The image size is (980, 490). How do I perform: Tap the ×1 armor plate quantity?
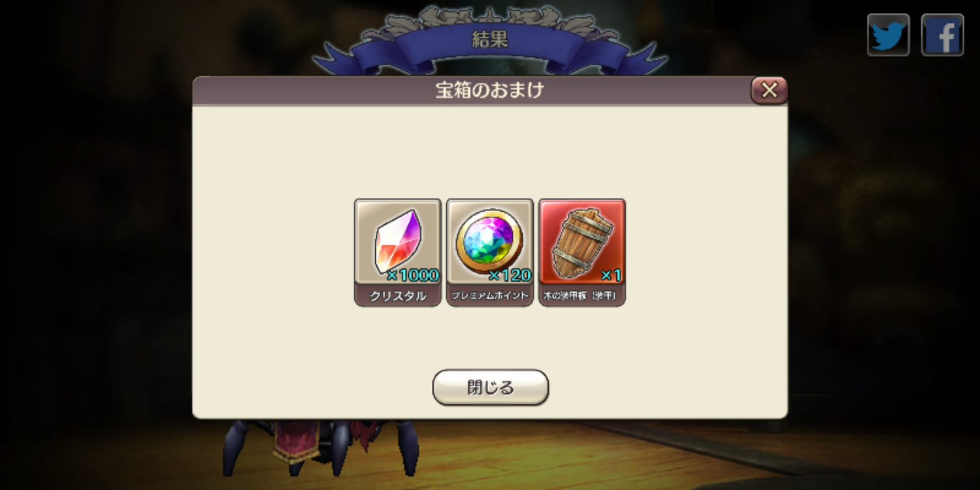point(611,275)
